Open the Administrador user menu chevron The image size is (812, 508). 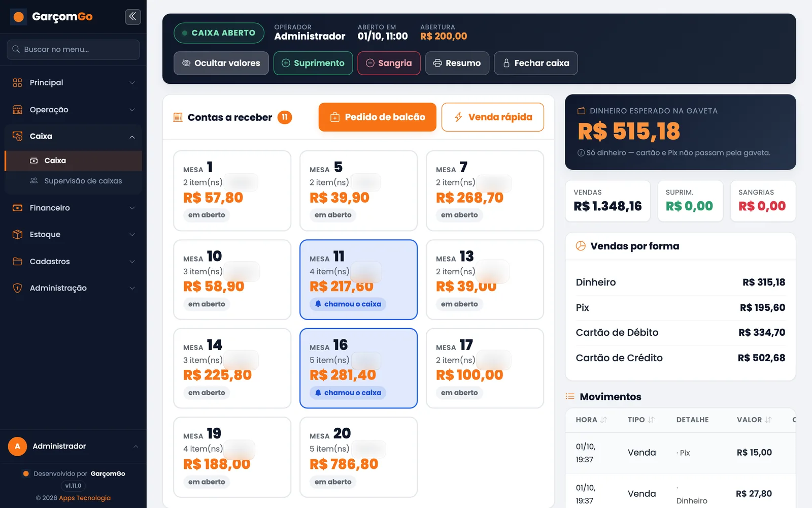(x=136, y=446)
